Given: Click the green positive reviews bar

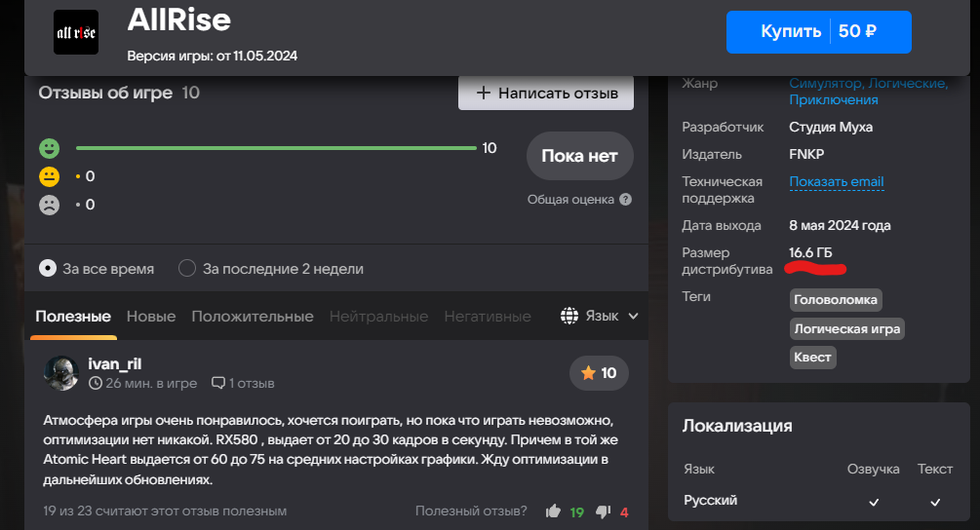Looking at the screenshot, I should (x=276, y=148).
